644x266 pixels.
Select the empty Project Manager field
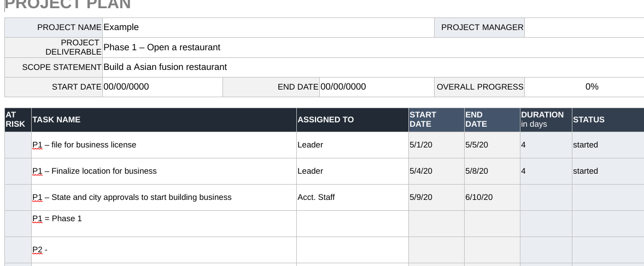pos(583,27)
